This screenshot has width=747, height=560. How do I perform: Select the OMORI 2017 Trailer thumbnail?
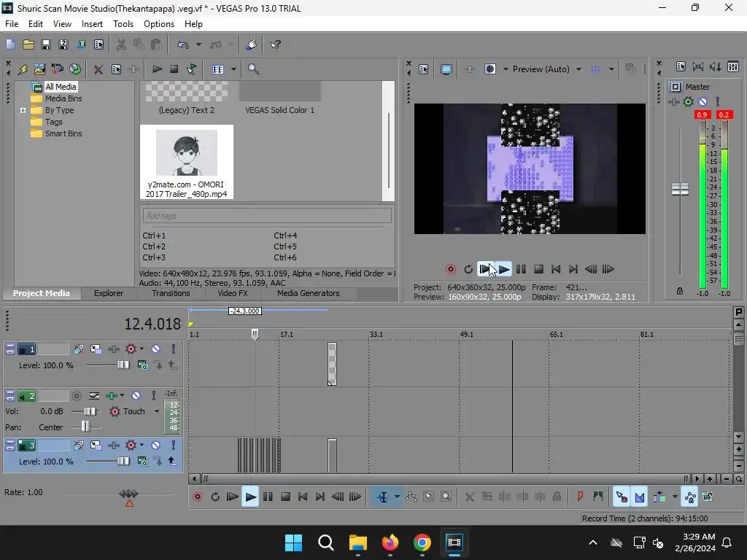click(x=187, y=162)
